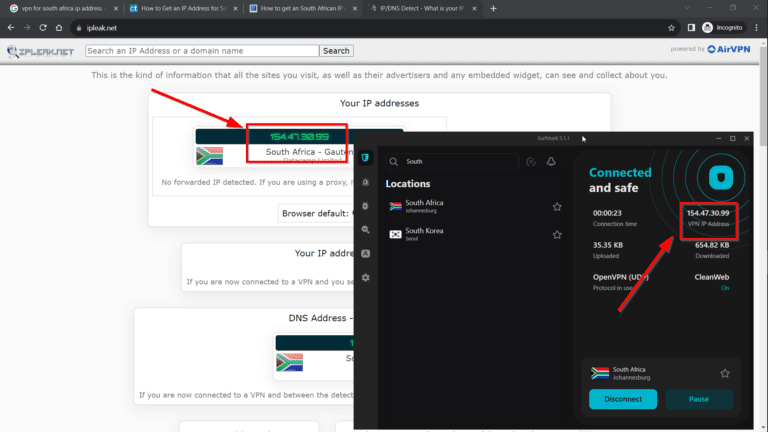Click the gauge icon beside the Surfshark search field
The image size is (768, 432).
[x=531, y=161]
